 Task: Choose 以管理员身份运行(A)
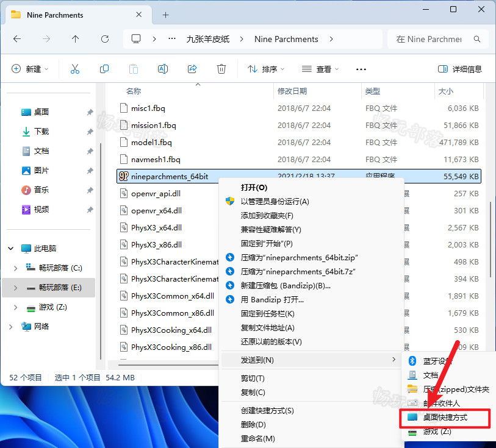pos(312,202)
